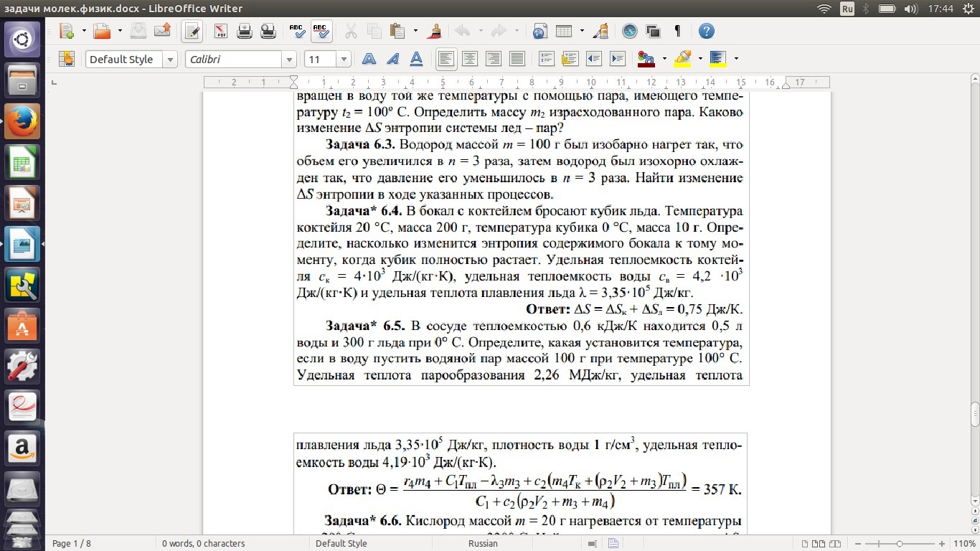Toggle AutoSpellcheck
This screenshot has width=980, height=551.
pyautogui.click(x=321, y=31)
